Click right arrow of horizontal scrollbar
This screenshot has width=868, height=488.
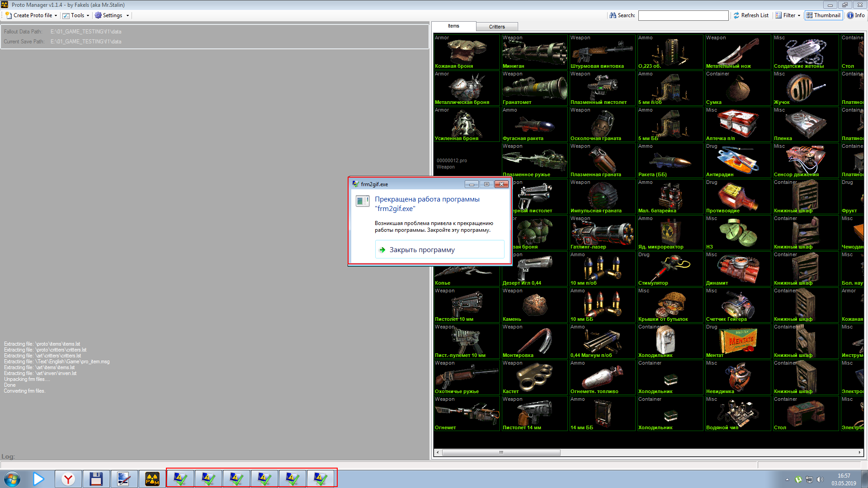859,452
